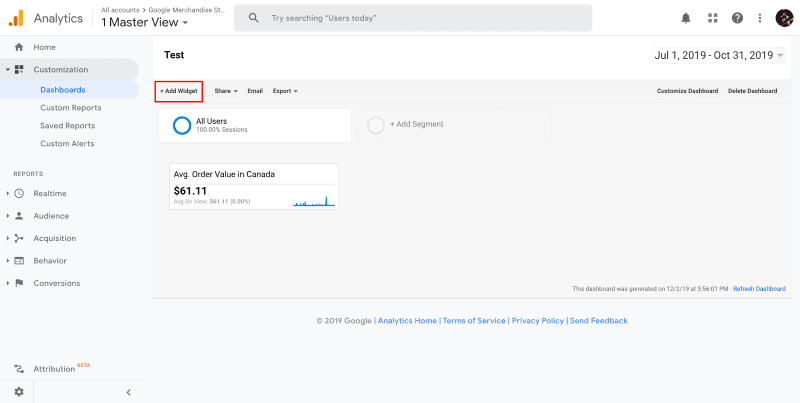
Task: Click Customize Dashboard
Action: 687,91
